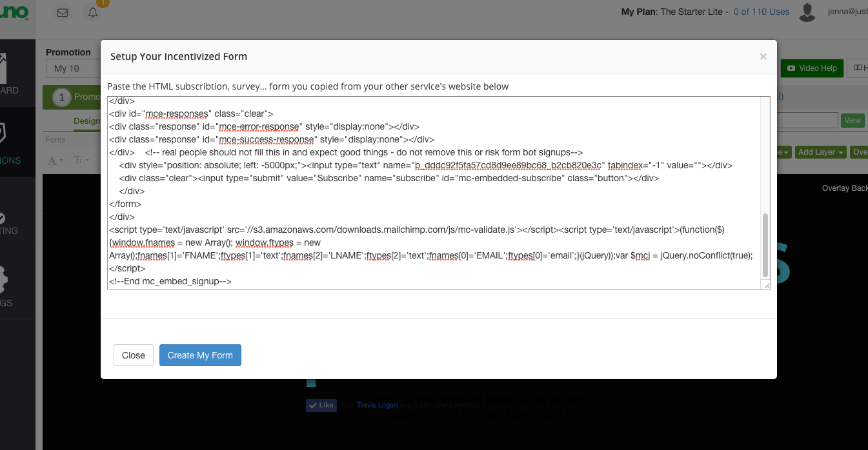868x450 pixels.
Task: Select step 1 Promo tab
Action: tap(72, 97)
